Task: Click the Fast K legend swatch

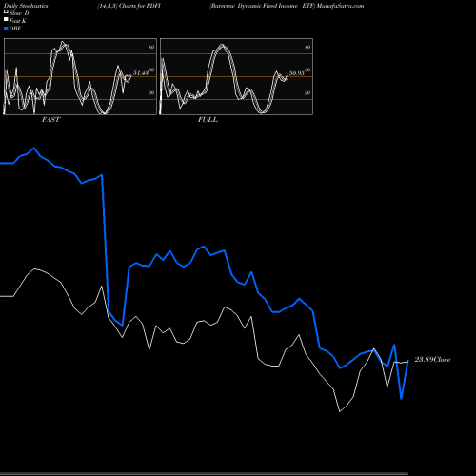Action: point(6,20)
